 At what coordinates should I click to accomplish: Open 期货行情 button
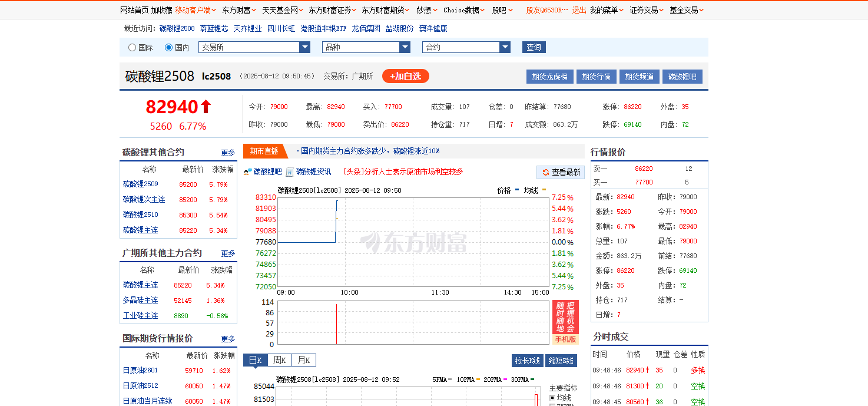(597, 77)
